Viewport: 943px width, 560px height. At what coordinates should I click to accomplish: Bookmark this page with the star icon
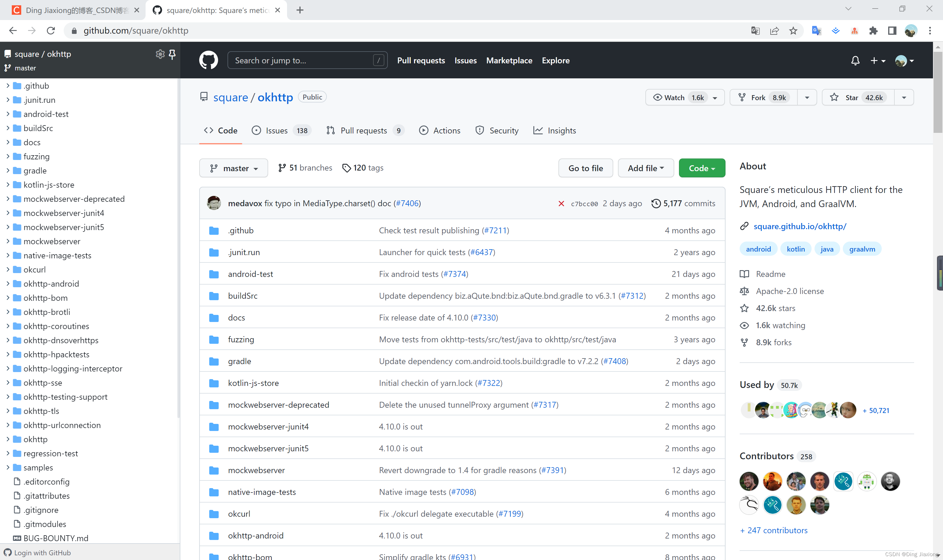tap(793, 31)
